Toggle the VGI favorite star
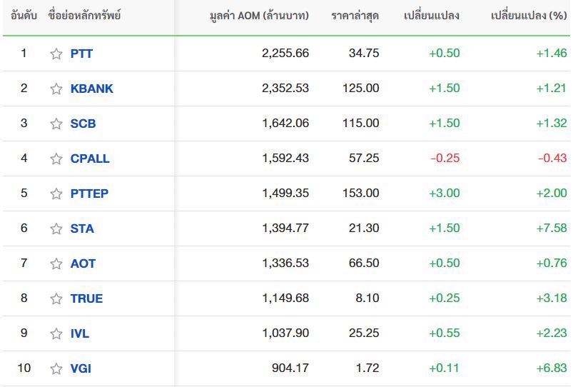This screenshot has height=387, width=588. coord(56,368)
